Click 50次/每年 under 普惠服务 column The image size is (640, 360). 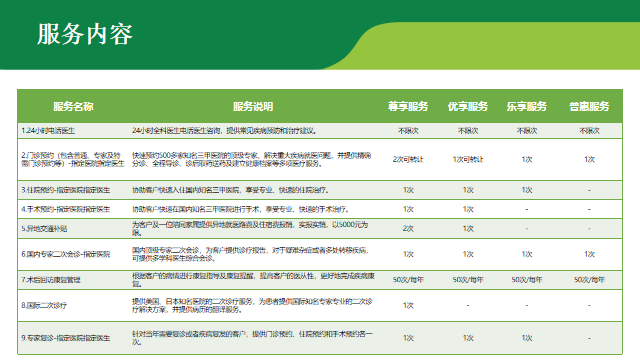click(x=589, y=280)
